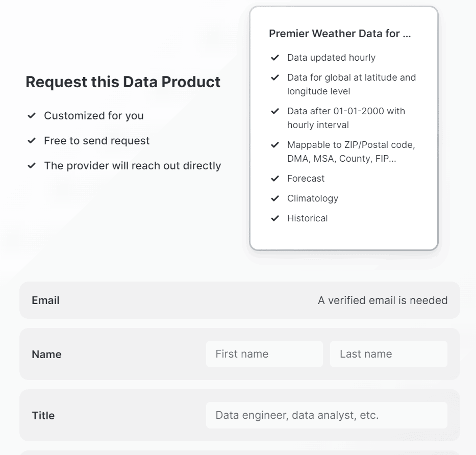
Task: Click checkmark beside Data for global latitude
Action: pos(274,78)
